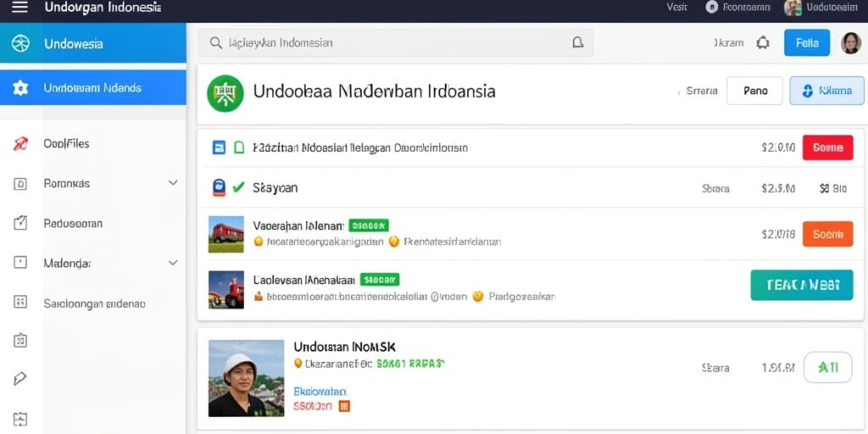
Task: Click the blue Ekalovatan link
Action: 320,392
